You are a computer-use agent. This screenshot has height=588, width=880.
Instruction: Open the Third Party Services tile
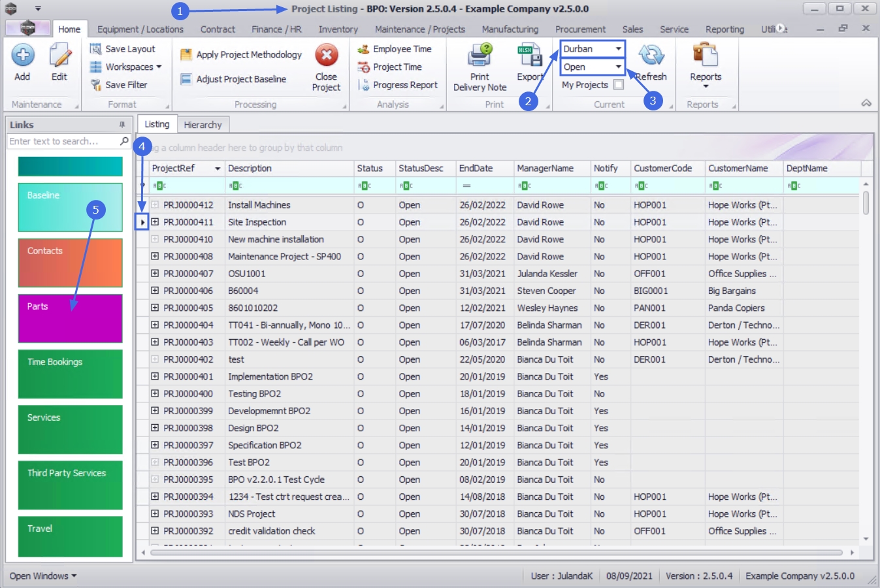(71, 485)
